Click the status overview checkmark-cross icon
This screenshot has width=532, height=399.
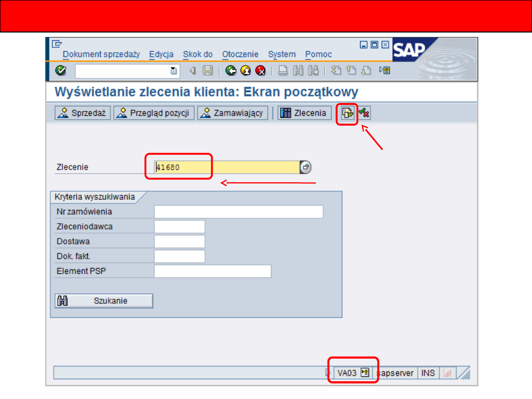tap(365, 113)
